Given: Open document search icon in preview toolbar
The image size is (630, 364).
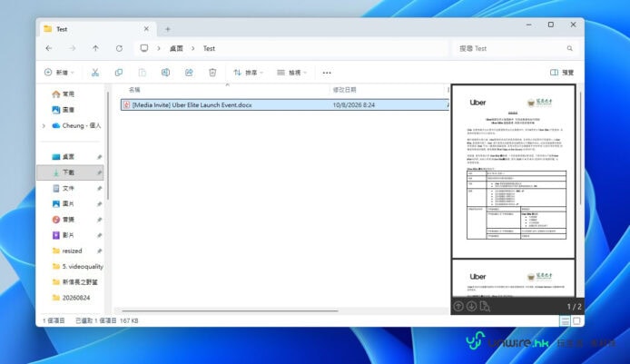Looking at the screenshot, I should [x=485, y=307].
